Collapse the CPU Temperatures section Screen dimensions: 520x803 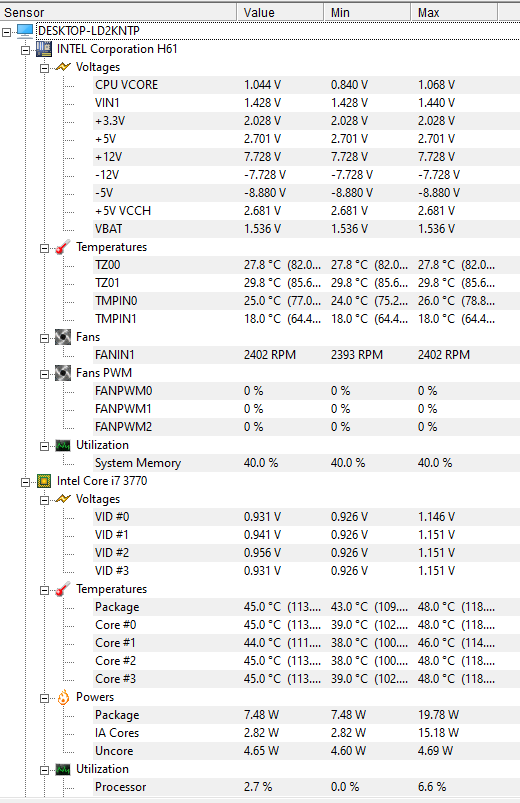45,590
